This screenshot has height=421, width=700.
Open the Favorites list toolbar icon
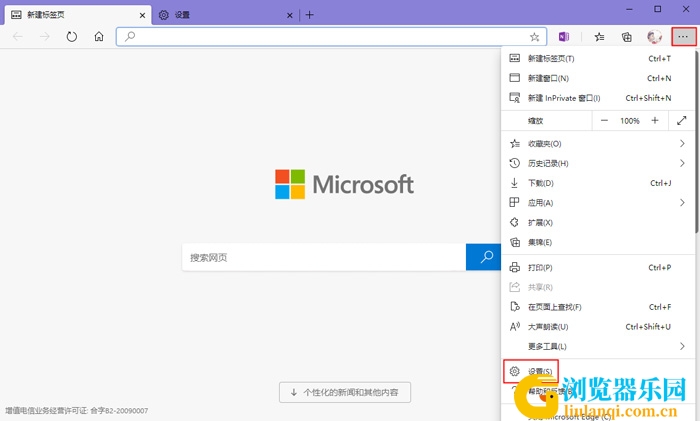599,37
